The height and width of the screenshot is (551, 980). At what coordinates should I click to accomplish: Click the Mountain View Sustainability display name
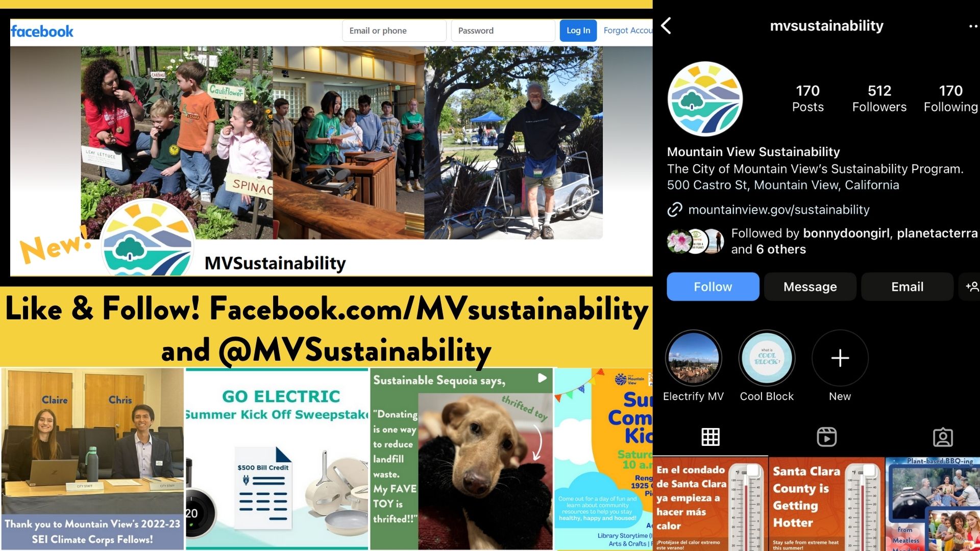[x=753, y=152]
